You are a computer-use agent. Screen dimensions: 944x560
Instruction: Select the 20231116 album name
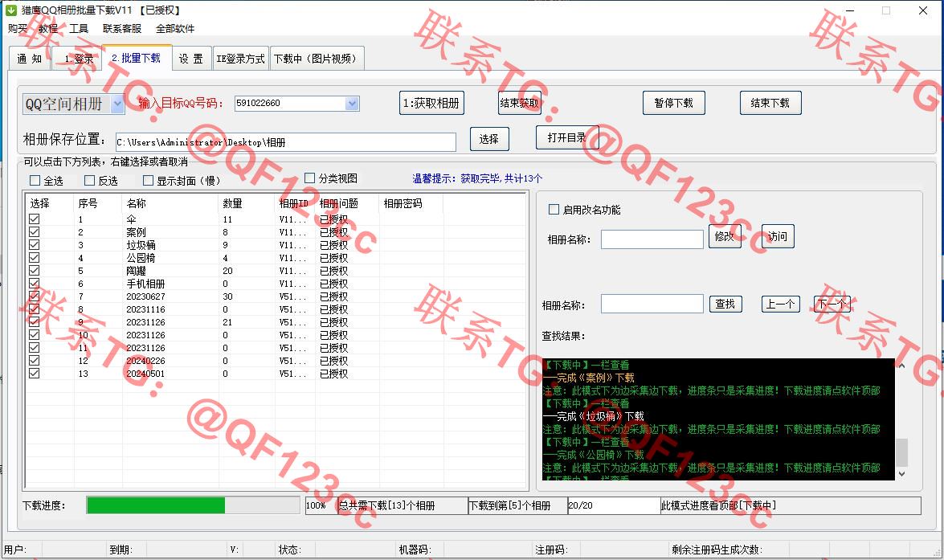pos(145,309)
